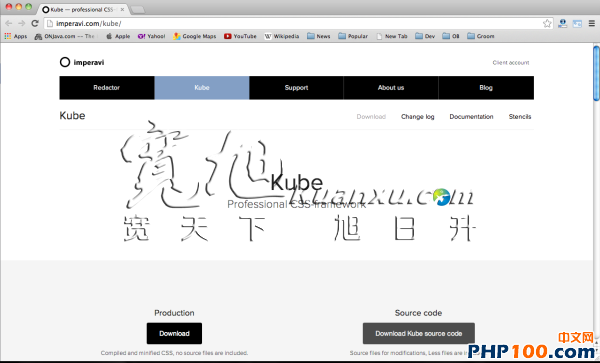Click the green window zoom button
Screen dimensions: 600x363
pos(28,7)
